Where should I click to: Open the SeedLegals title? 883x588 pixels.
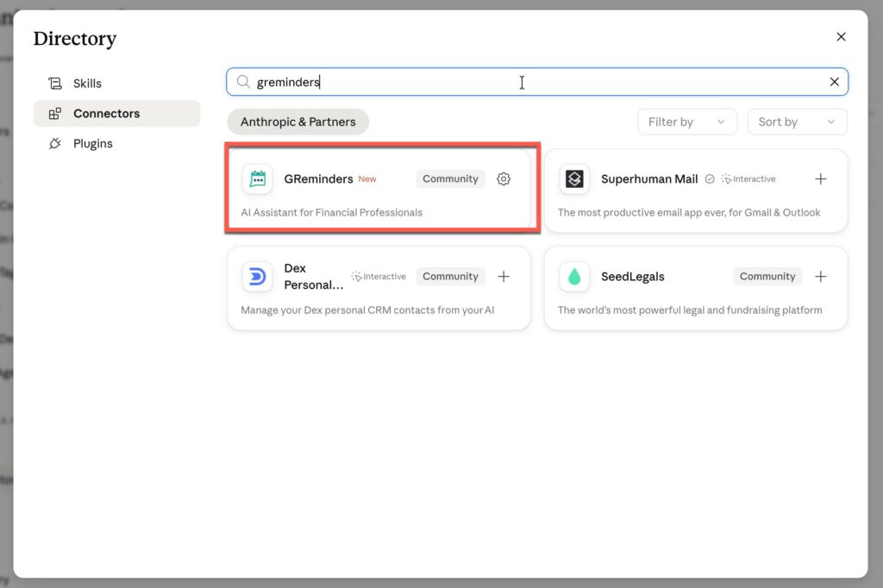click(632, 277)
